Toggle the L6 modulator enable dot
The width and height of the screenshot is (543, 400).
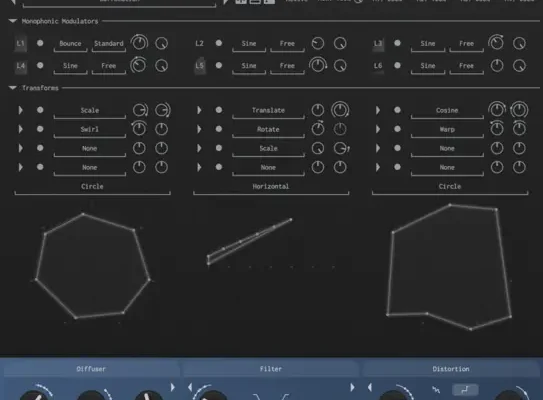(398, 65)
